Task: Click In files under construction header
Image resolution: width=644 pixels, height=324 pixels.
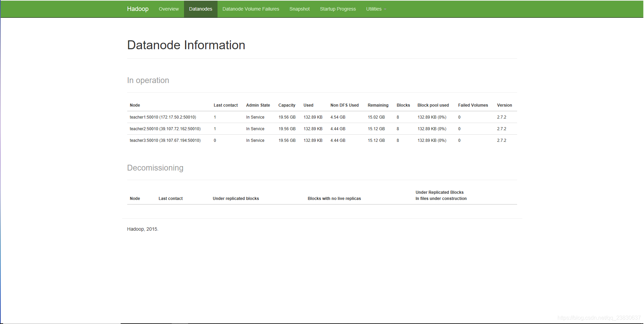Action: pos(441,199)
